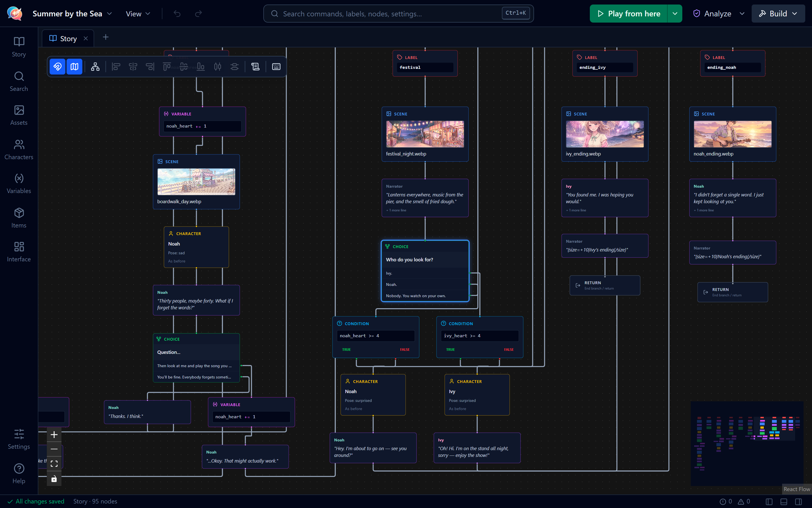Open the Variables sidebar panel
This screenshot has width=812, height=508.
click(x=19, y=183)
